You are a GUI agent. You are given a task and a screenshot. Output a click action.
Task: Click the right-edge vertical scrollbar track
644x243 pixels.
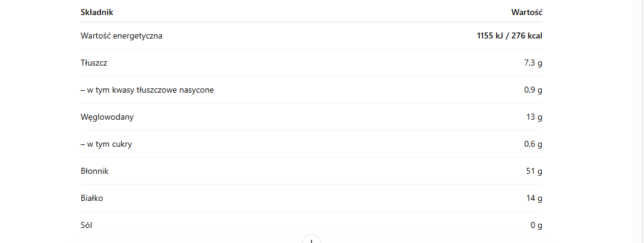(x=640, y=120)
